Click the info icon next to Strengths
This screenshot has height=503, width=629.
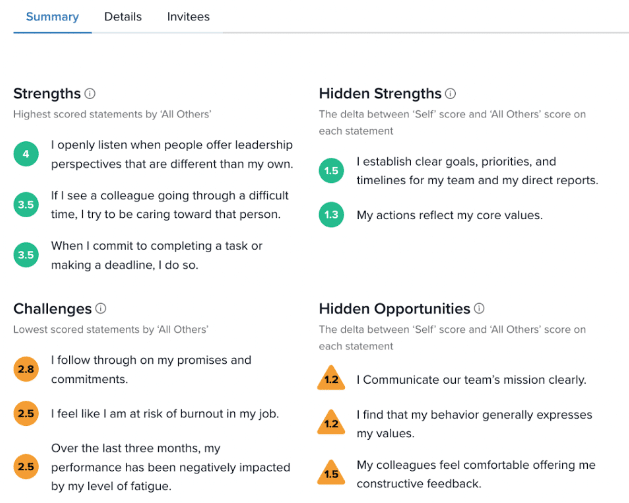(90, 94)
